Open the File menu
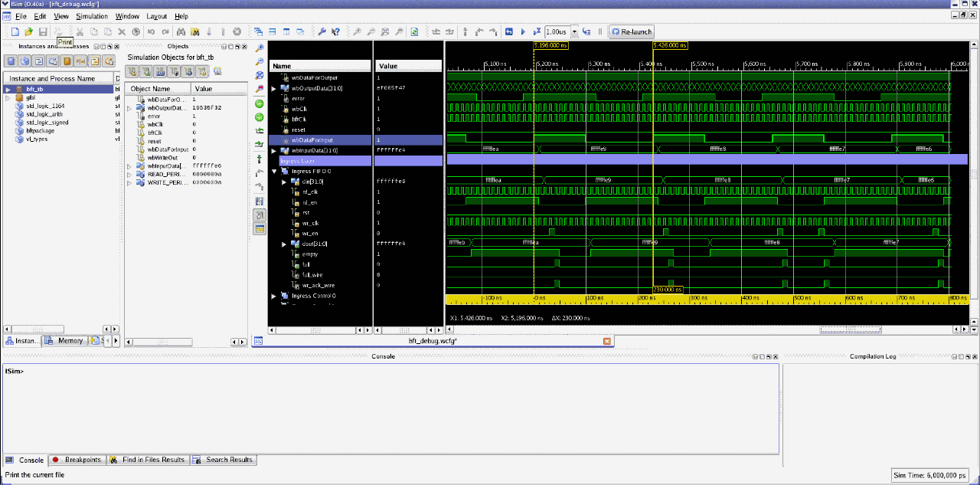The height and width of the screenshot is (485, 980). [21, 16]
